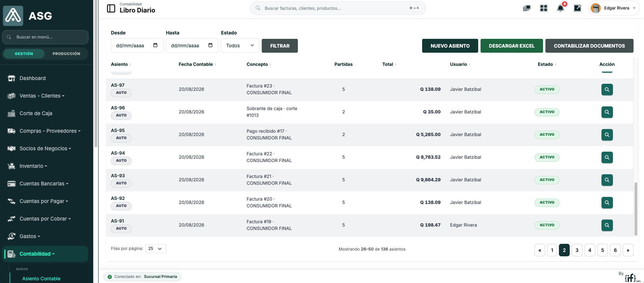Click NUEVO ASIENTO button
This screenshot has height=283, width=644.
450,46
